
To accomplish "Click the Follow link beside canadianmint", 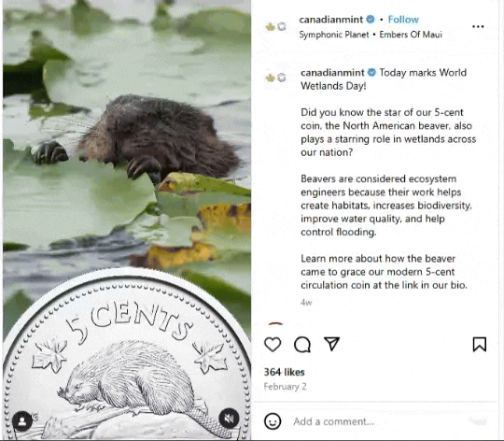I will coord(403,20).
